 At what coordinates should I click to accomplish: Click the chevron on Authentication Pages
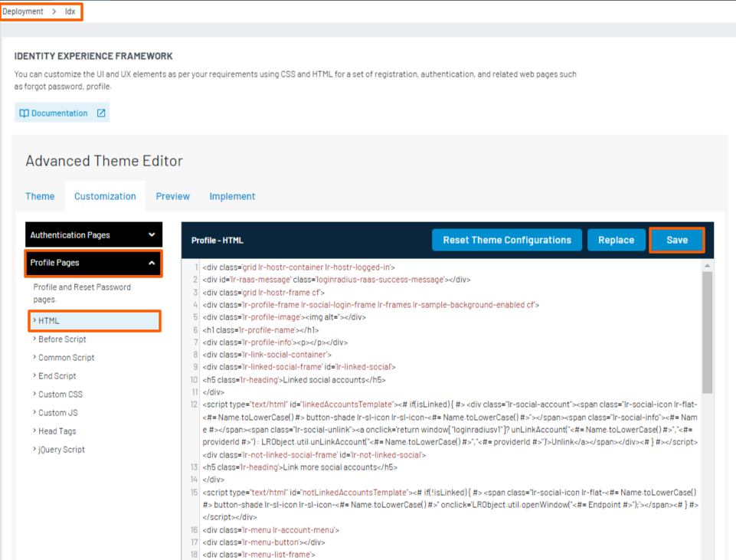click(x=151, y=234)
